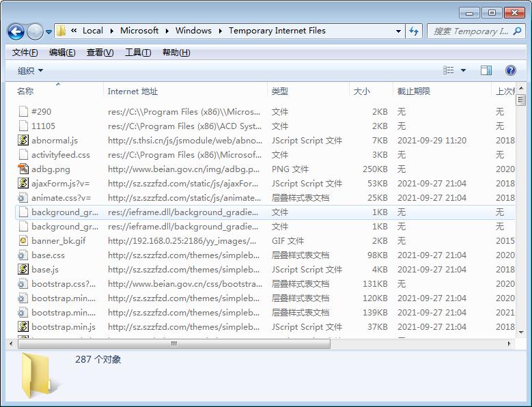Click Local in the address breadcrumb
The image size is (532, 407).
(x=93, y=31)
